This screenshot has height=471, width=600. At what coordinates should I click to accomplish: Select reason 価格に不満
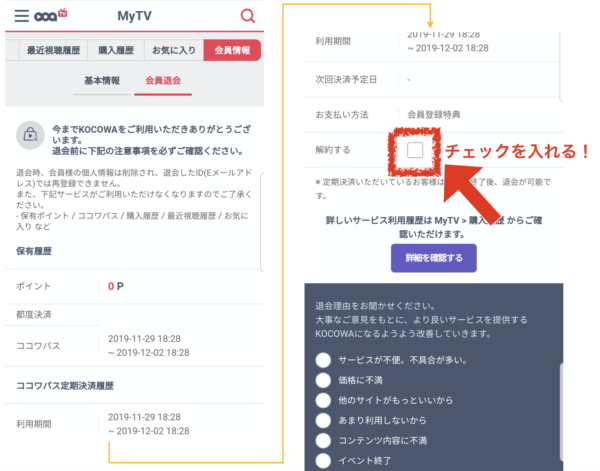coord(323,380)
